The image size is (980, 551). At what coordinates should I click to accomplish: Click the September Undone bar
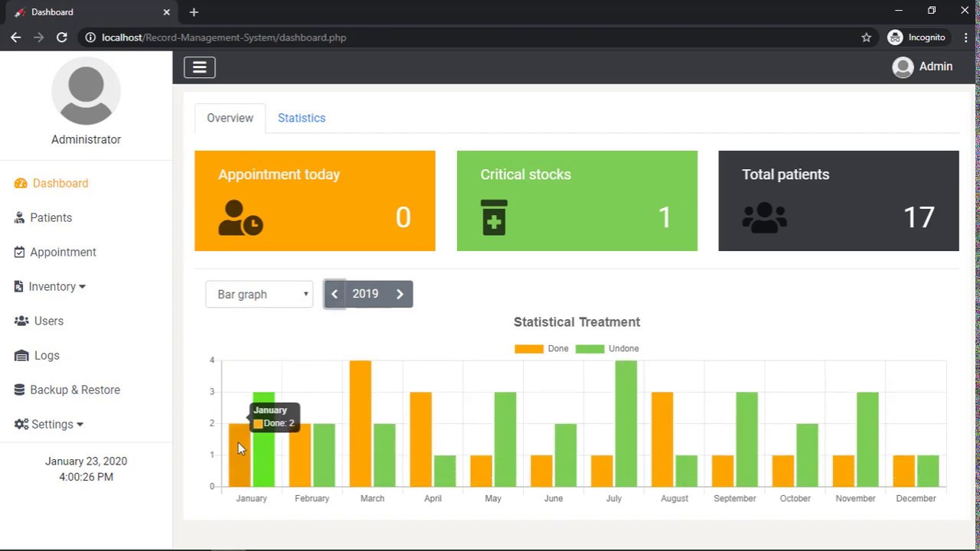[747, 439]
